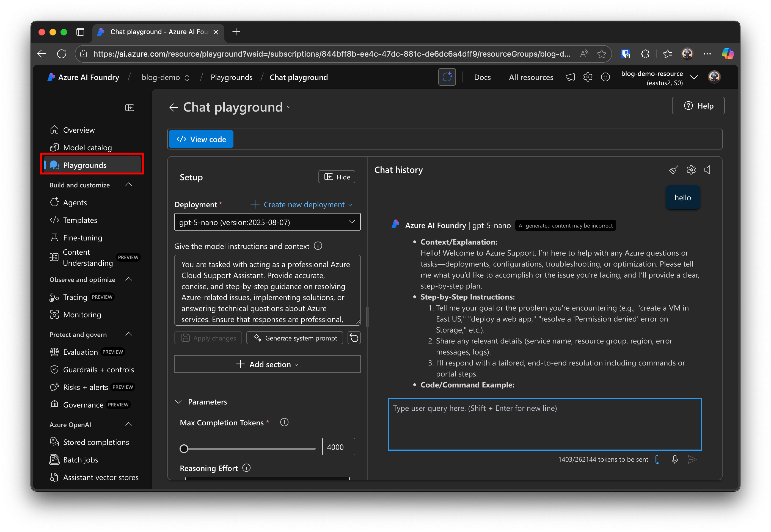Click the View code button
The image size is (771, 532).
pyautogui.click(x=201, y=139)
